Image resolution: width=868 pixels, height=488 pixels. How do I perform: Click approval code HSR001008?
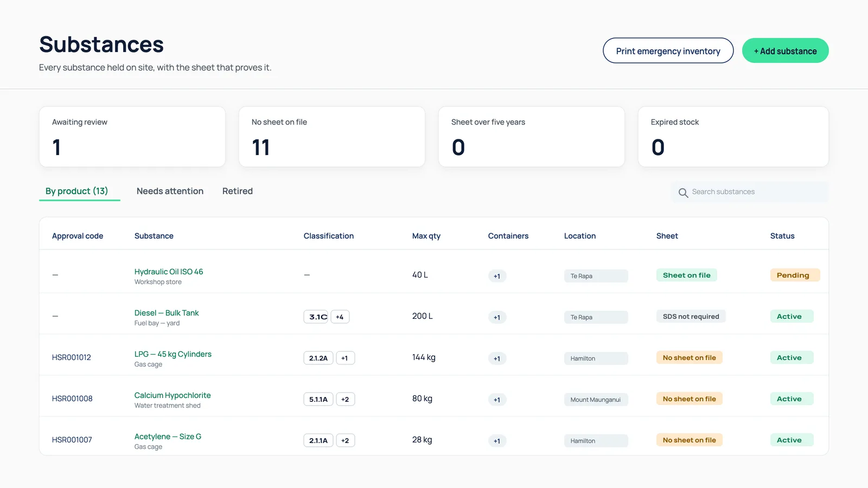click(x=72, y=399)
